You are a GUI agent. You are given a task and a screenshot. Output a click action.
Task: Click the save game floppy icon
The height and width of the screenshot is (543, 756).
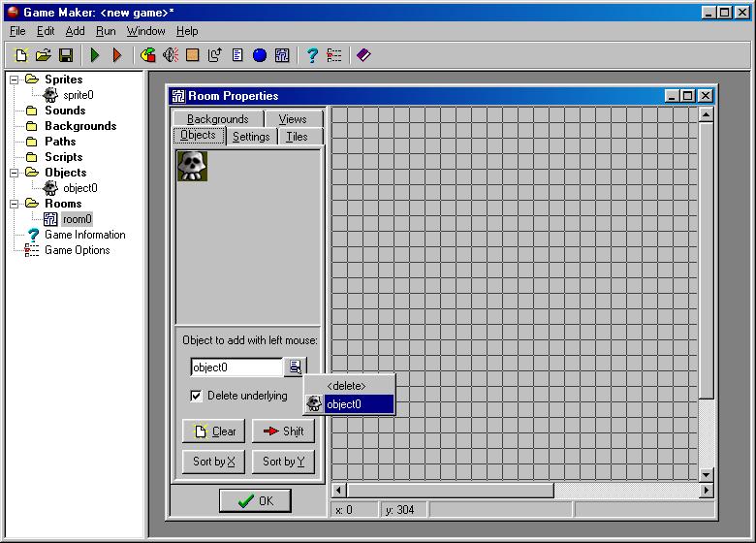tap(66, 55)
